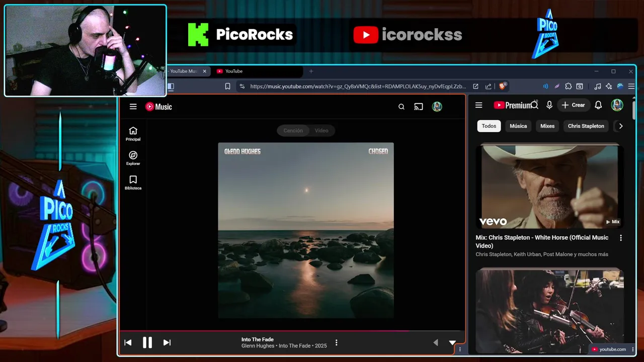Bookmark this page

tap(227, 86)
